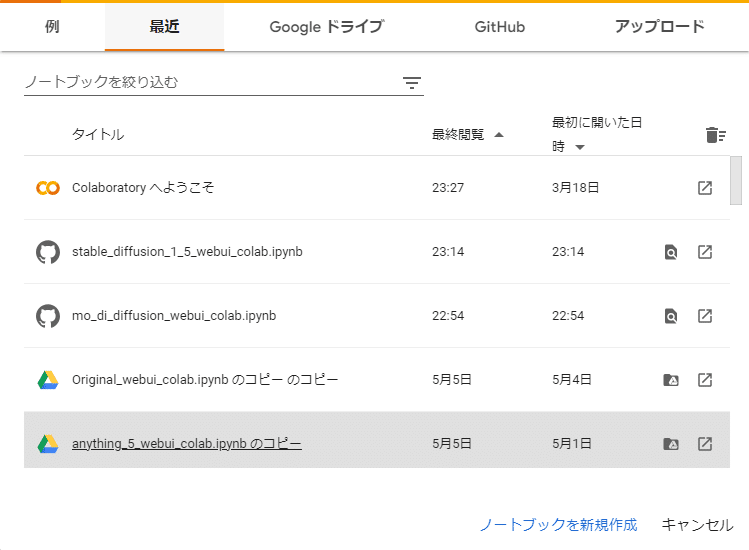
Task: Click the タイトル column header
Action: pyautogui.click(x=98, y=135)
